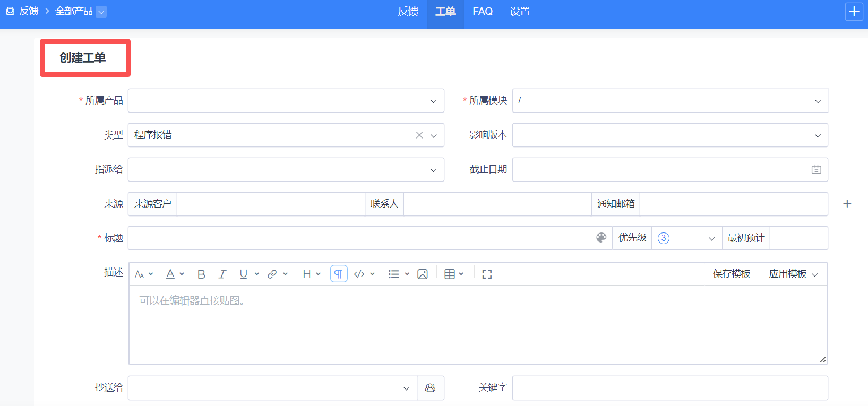Click into the 关键字 input field

pos(669,388)
